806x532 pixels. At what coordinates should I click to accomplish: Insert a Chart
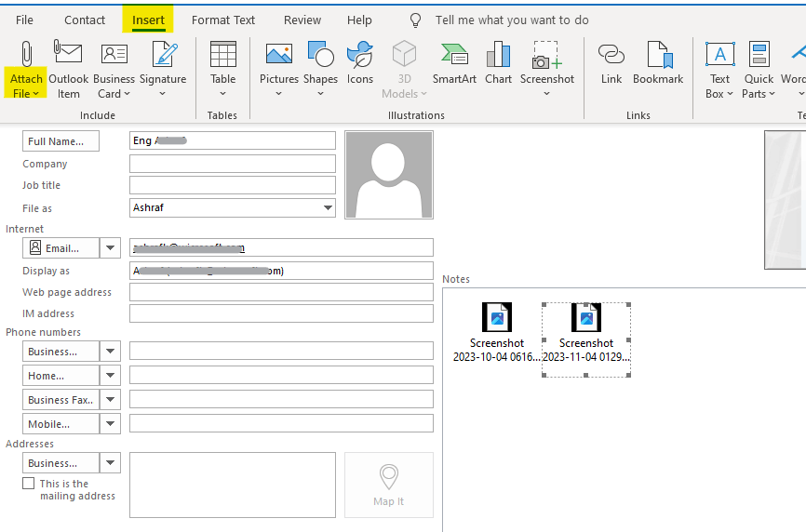tap(498, 64)
